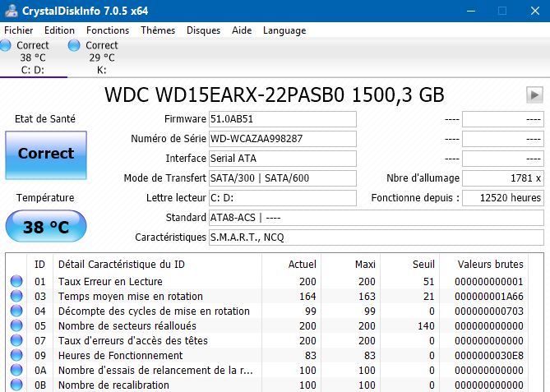Select the K: disk status orb
550x392 pixels.
pyautogui.click(x=74, y=45)
